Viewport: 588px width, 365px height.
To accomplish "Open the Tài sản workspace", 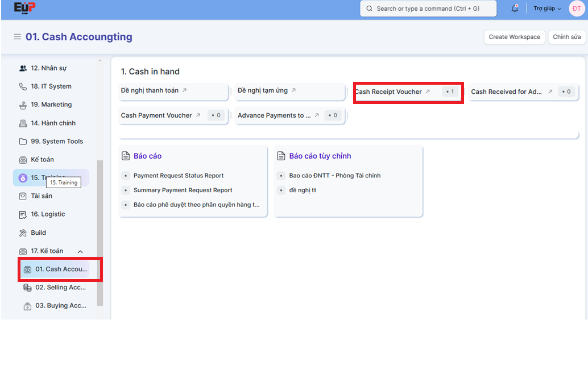I will [x=41, y=196].
